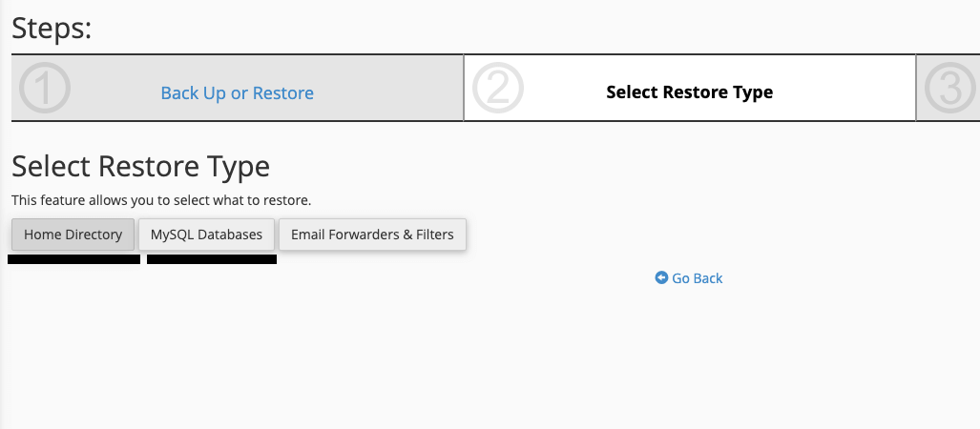
Task: Click the black bar under MySQL Databases
Action: [x=212, y=259]
